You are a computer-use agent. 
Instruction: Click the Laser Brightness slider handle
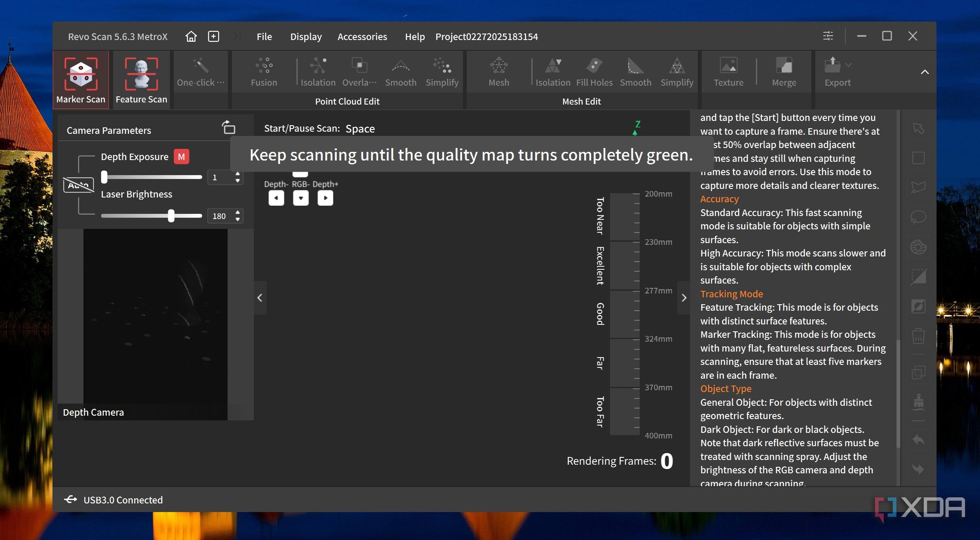coord(171,216)
